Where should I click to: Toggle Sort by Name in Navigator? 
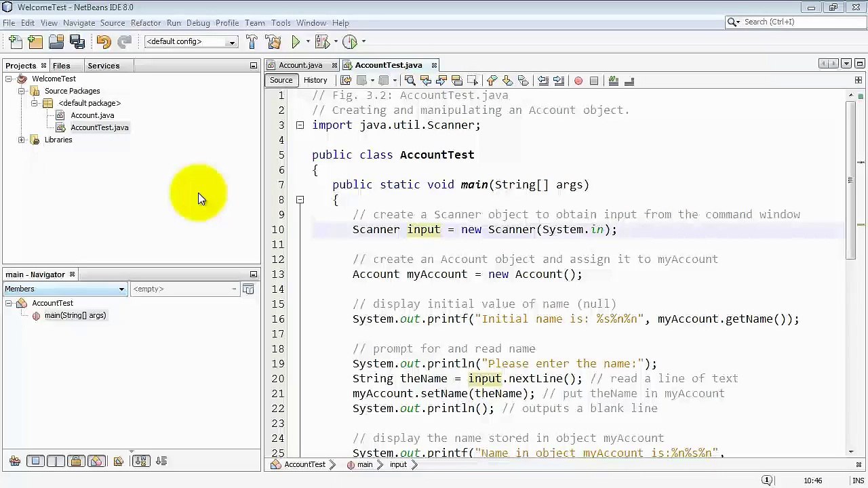click(x=140, y=461)
